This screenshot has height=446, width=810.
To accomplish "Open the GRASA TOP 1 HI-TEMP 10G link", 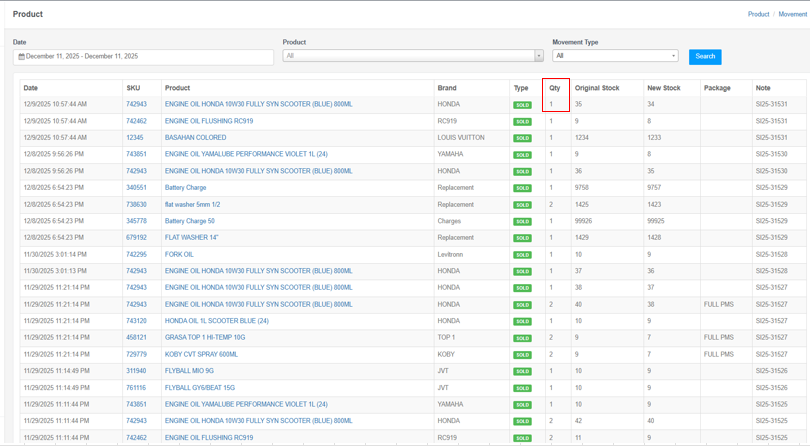I will pos(205,338).
